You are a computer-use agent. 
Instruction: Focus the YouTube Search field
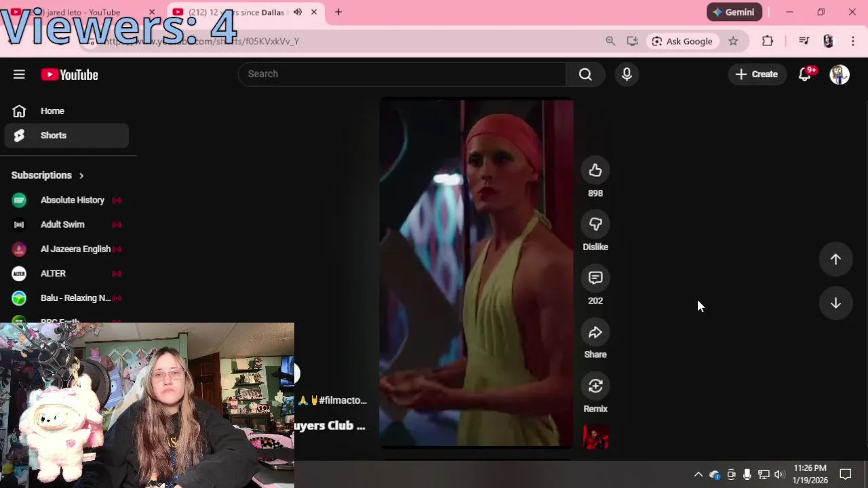point(401,74)
